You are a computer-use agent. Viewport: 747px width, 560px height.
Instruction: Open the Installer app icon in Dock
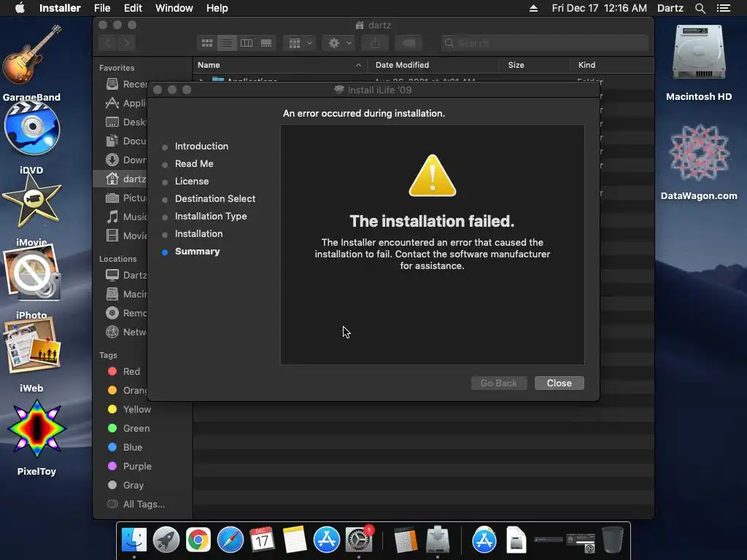[438, 540]
